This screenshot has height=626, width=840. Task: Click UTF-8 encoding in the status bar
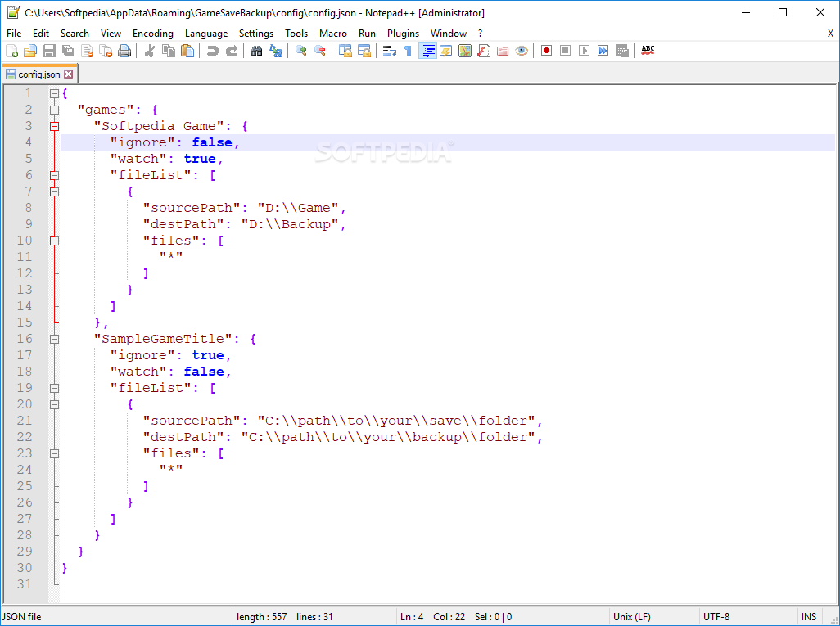point(716,617)
